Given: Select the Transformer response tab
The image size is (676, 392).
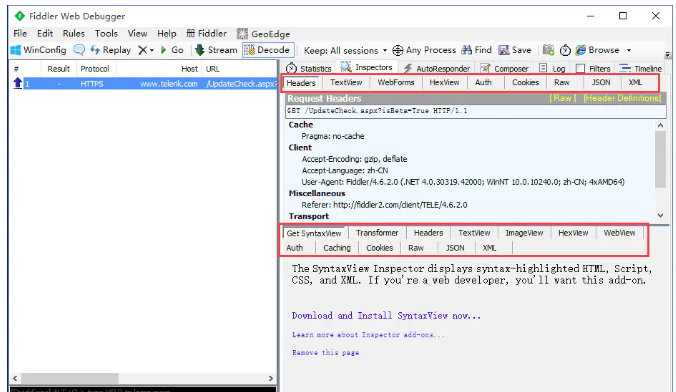Looking at the screenshot, I should tap(377, 233).
